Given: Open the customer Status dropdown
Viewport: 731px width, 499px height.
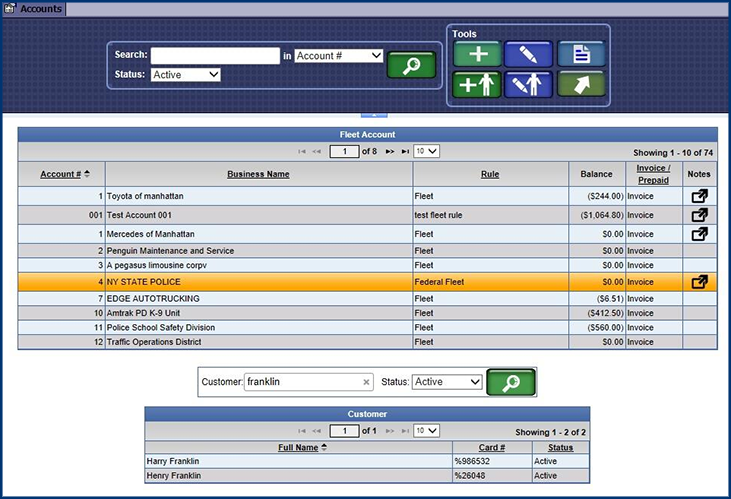Looking at the screenshot, I should point(447,382).
